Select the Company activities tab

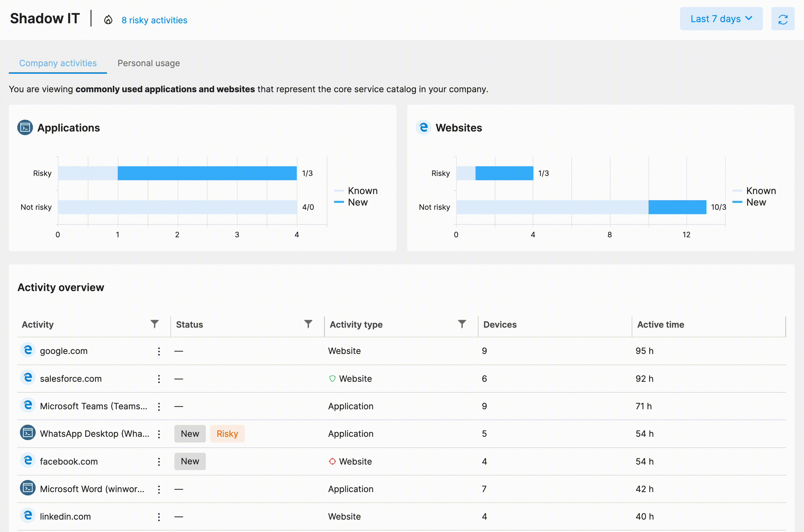tap(58, 63)
